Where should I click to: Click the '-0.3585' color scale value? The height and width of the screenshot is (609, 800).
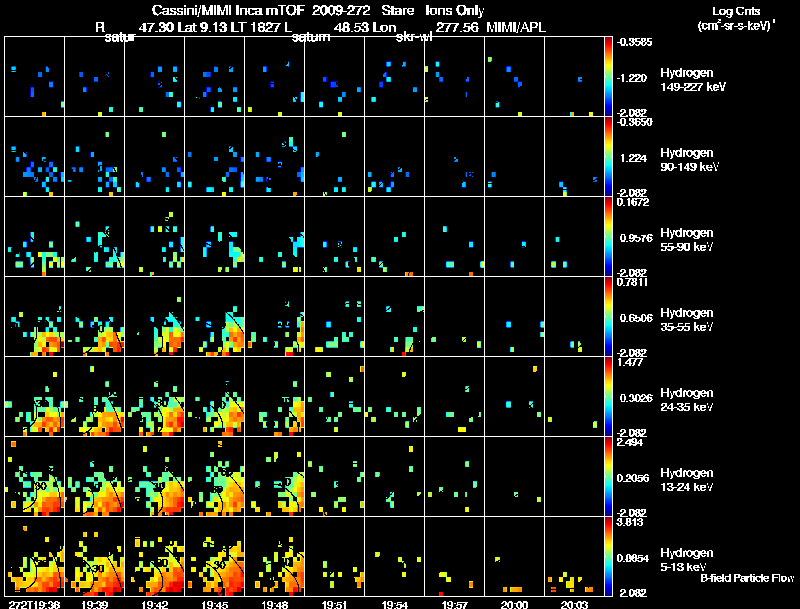634,42
